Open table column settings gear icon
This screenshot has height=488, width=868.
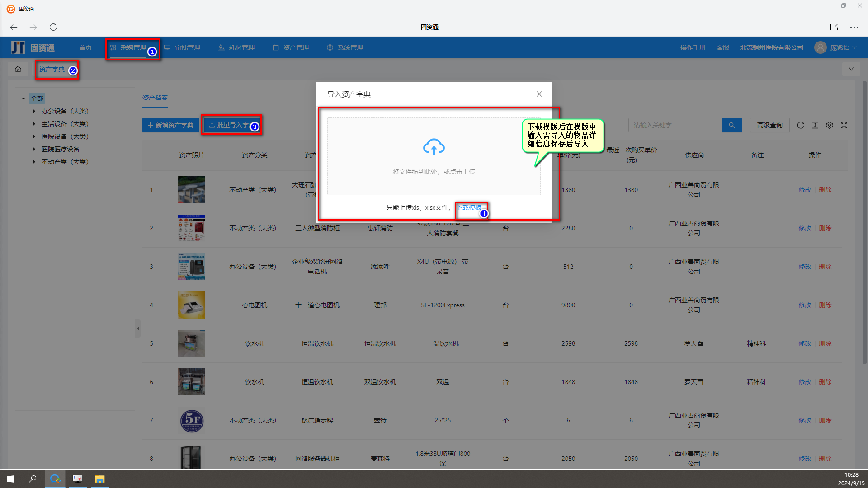830,125
